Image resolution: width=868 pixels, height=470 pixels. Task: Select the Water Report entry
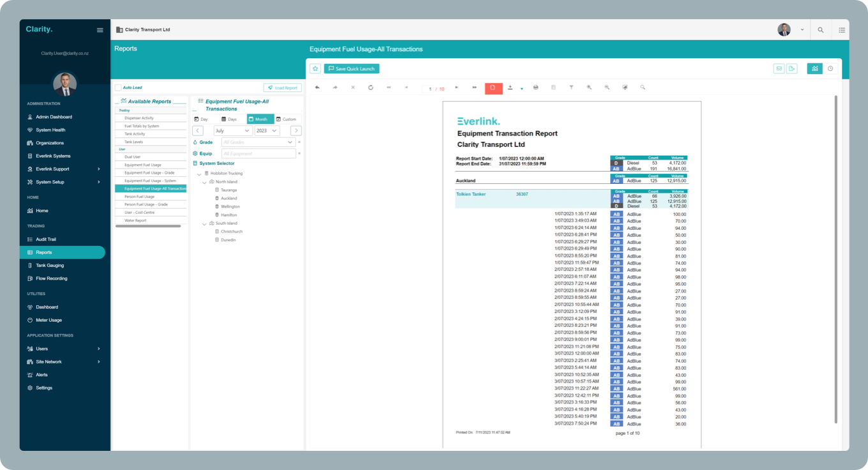click(x=135, y=220)
